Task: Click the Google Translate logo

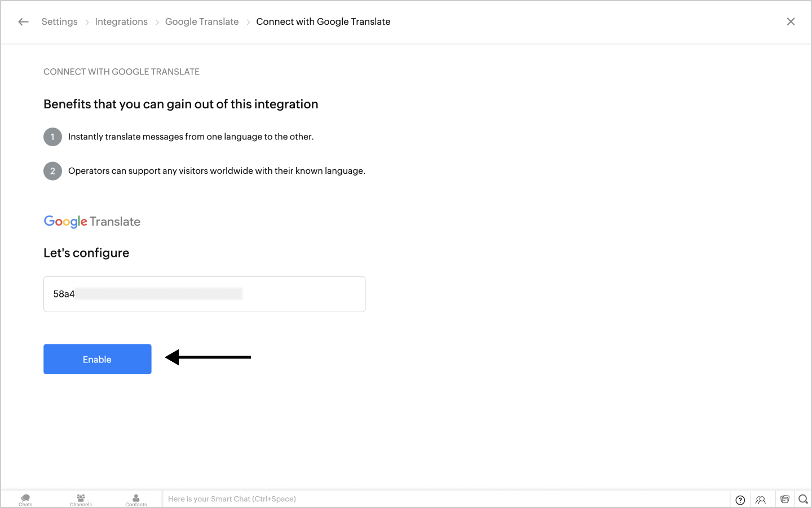Action: pyautogui.click(x=92, y=221)
